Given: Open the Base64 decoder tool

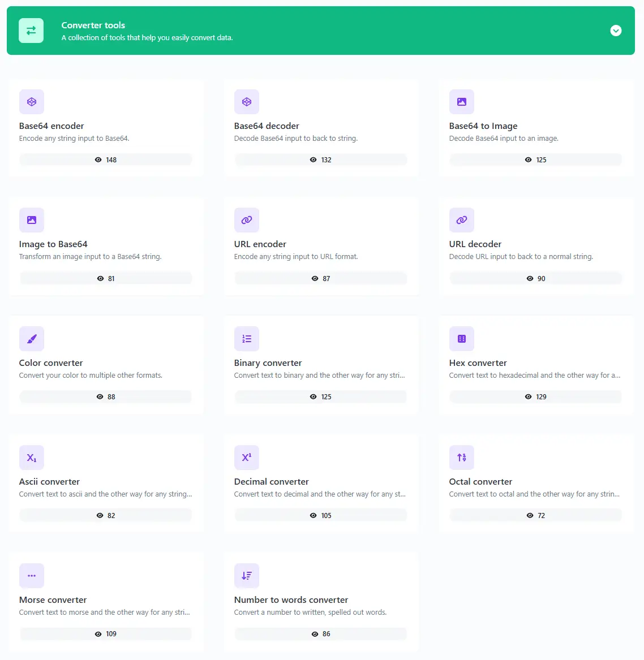Looking at the screenshot, I should (267, 126).
